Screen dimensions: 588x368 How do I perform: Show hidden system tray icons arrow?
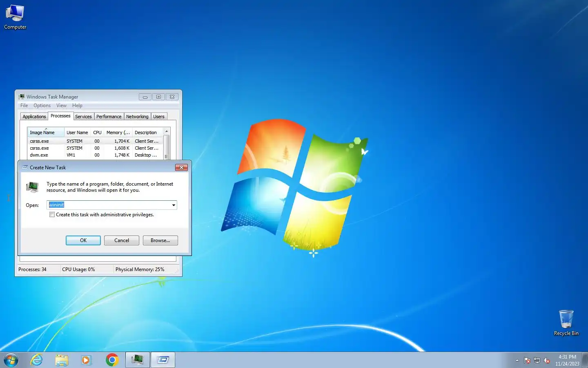[x=517, y=360]
